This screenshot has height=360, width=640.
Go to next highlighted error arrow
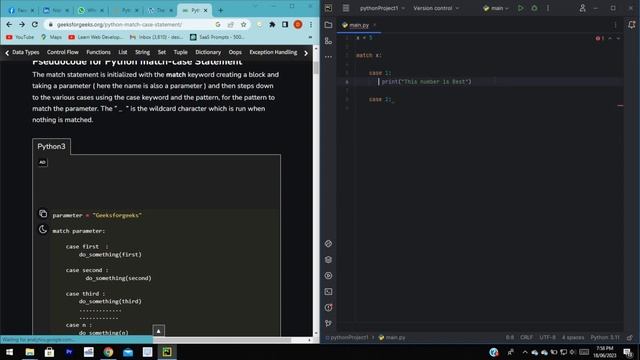[x=618, y=38]
